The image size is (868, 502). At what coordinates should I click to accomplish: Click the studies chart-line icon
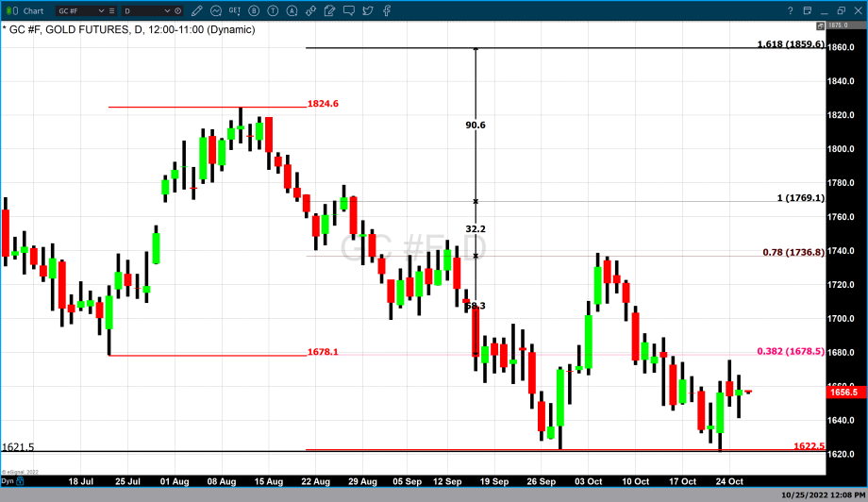pyautogui.click(x=216, y=10)
